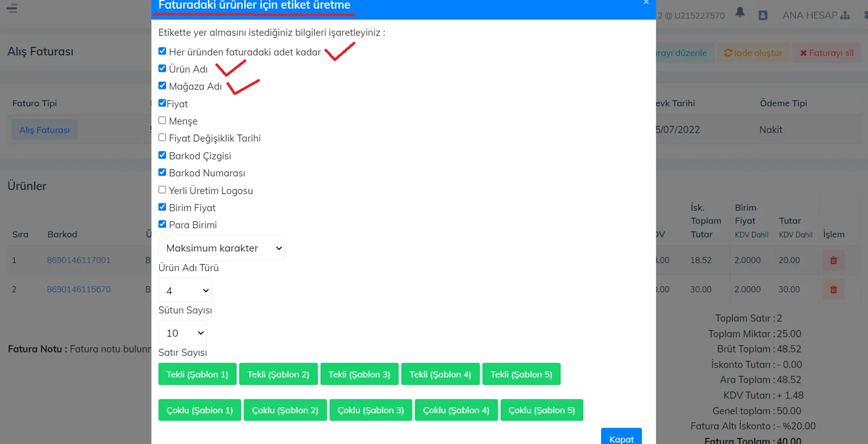Click Faturayı sil button in background

[827, 53]
